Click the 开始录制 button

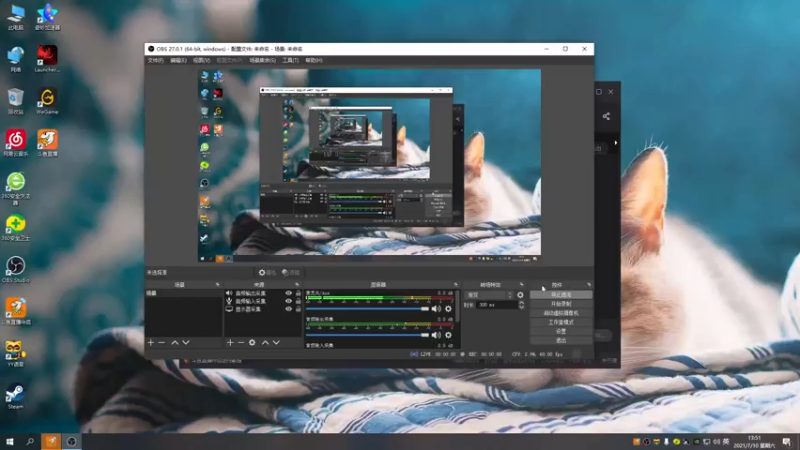[561, 304]
